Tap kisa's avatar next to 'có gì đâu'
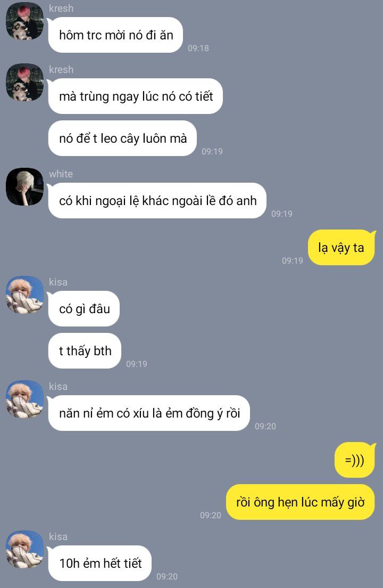 click(x=24, y=295)
